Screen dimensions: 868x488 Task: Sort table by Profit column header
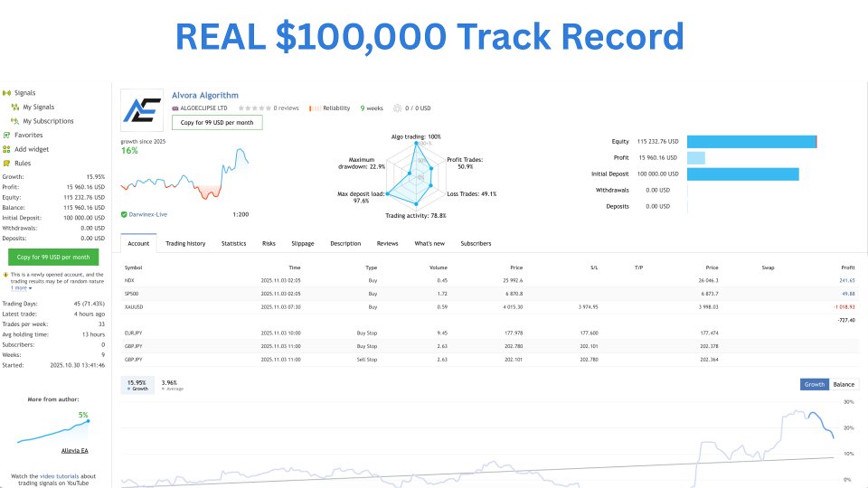point(848,267)
